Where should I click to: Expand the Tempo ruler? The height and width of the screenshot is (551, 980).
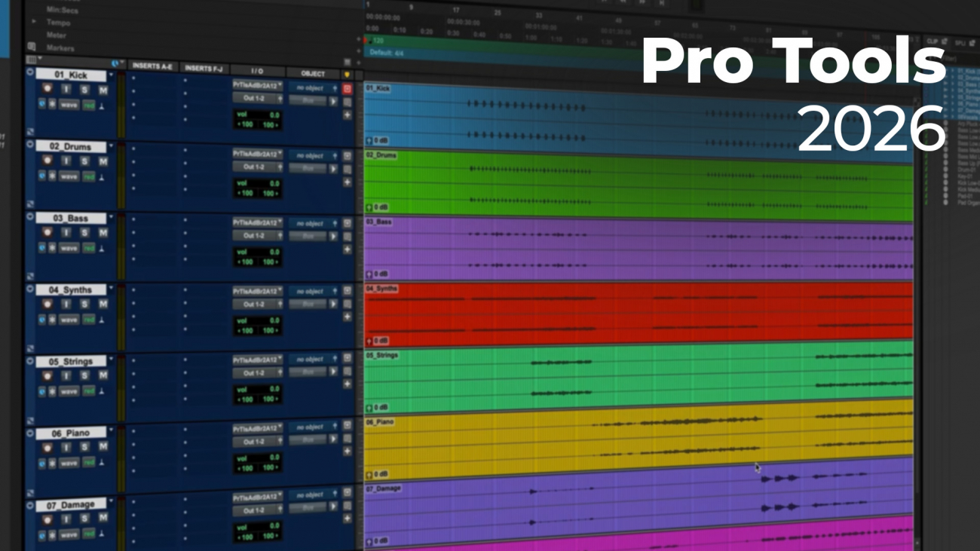click(33, 22)
